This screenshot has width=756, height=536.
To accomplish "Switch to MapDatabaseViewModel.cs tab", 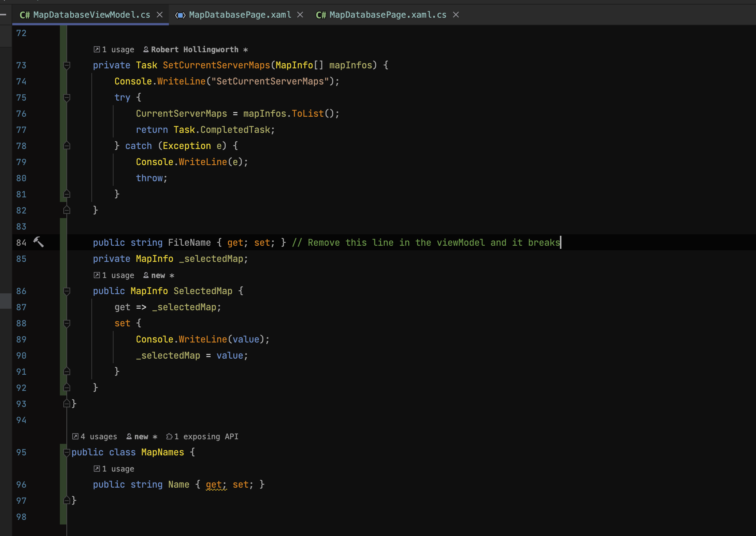I will (x=91, y=15).
